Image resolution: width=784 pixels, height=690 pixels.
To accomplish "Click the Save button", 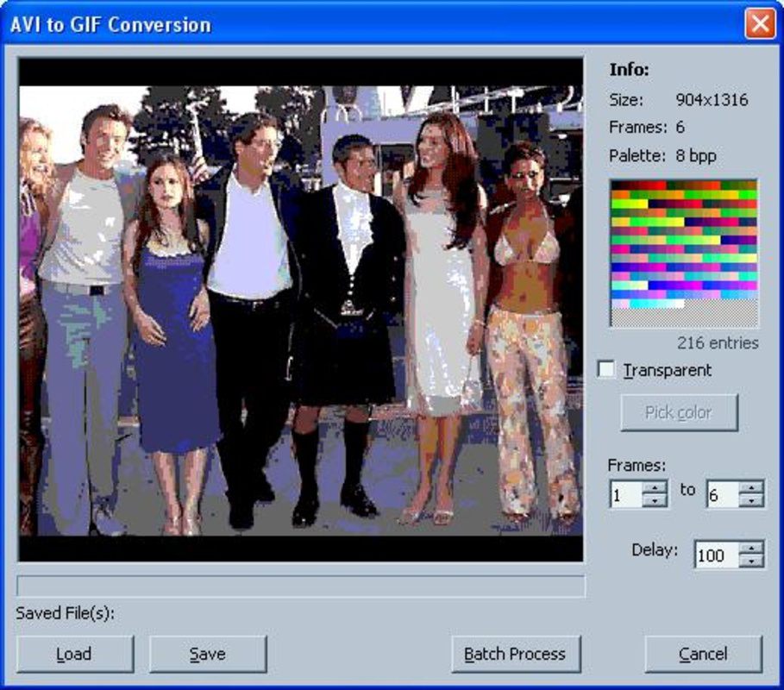I will 208,654.
